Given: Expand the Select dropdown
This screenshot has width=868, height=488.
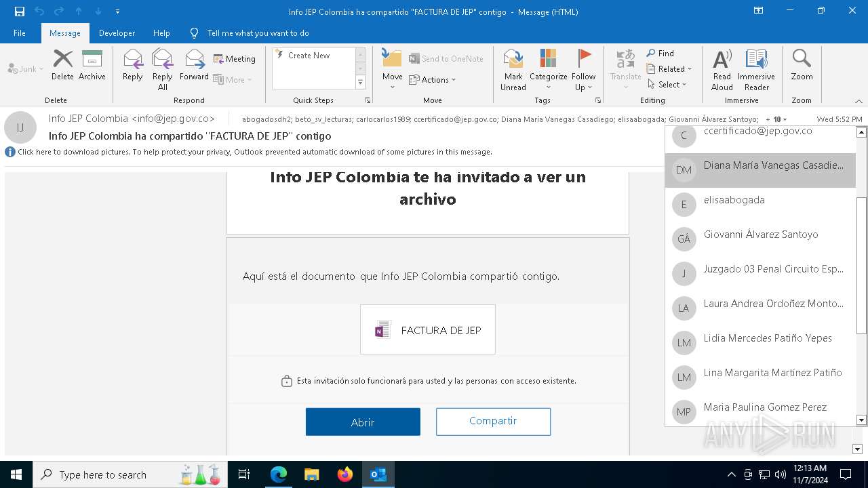Looking at the screenshot, I should point(667,85).
